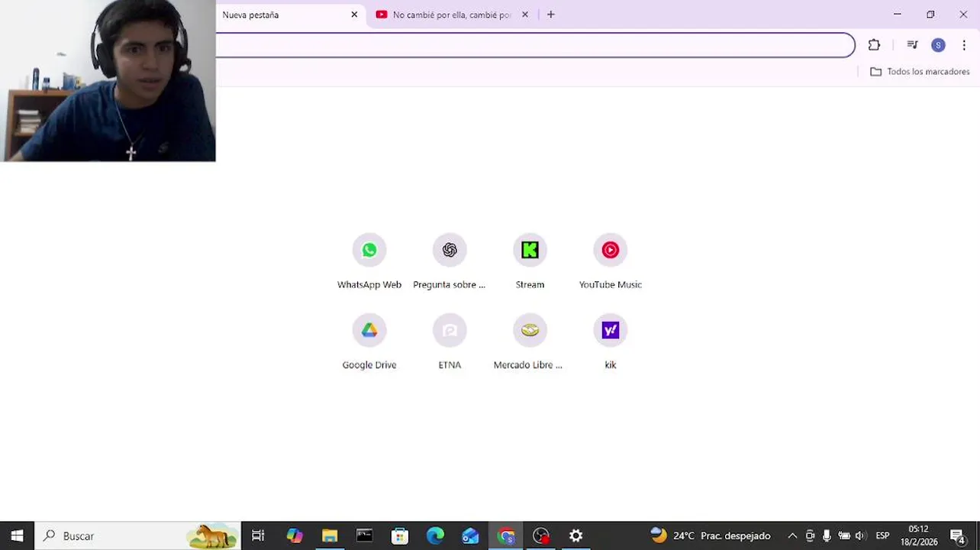Image resolution: width=980 pixels, height=550 pixels.
Task: Open the Windows Start menu
Action: tap(17, 535)
